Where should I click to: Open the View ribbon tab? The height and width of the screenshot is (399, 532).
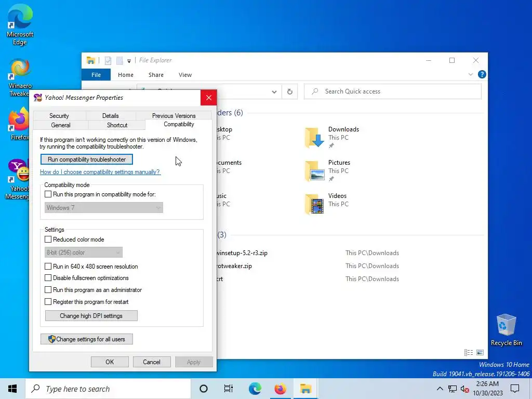[185, 75]
